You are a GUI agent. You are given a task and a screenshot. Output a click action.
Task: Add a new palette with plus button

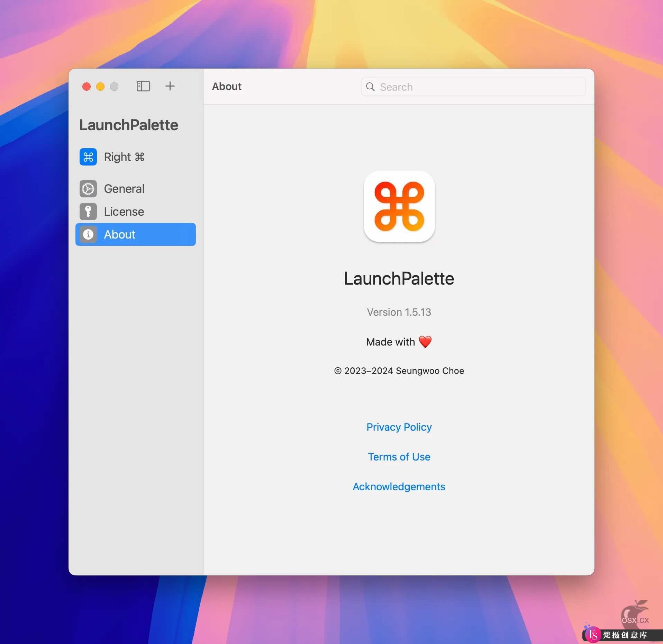[x=170, y=86]
